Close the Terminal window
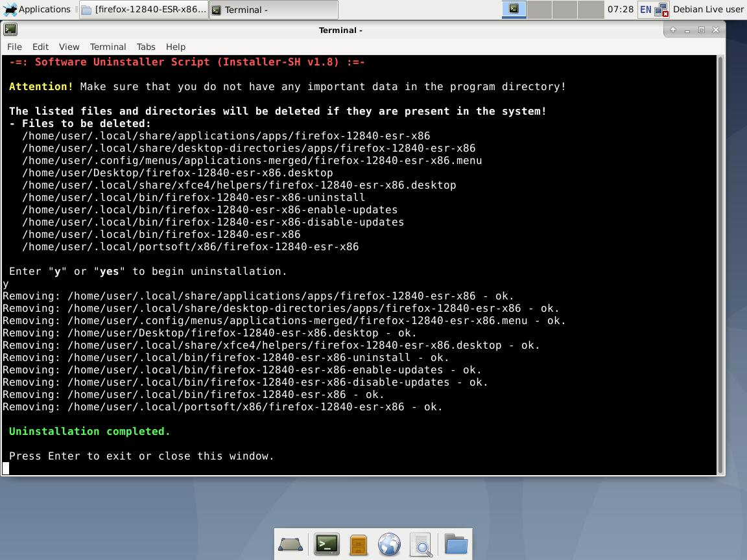Image resolution: width=747 pixels, height=560 pixels. pyautogui.click(x=716, y=30)
